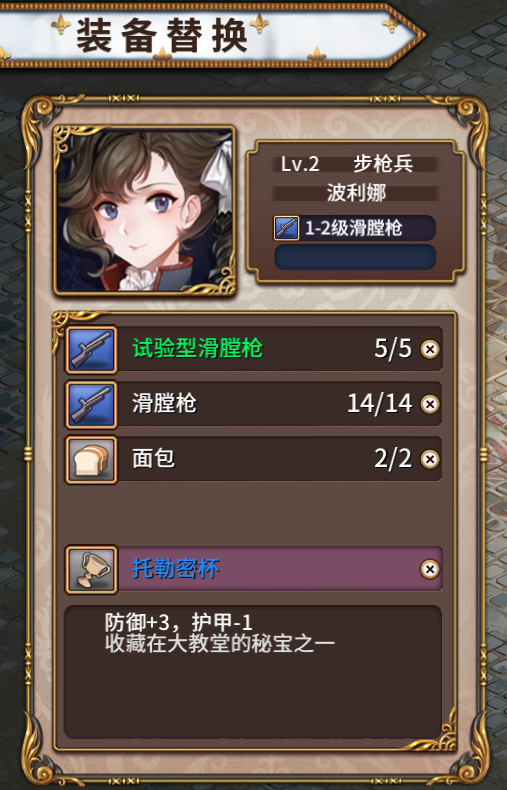Select the purple 托勒密杯 accessory row

point(254,569)
